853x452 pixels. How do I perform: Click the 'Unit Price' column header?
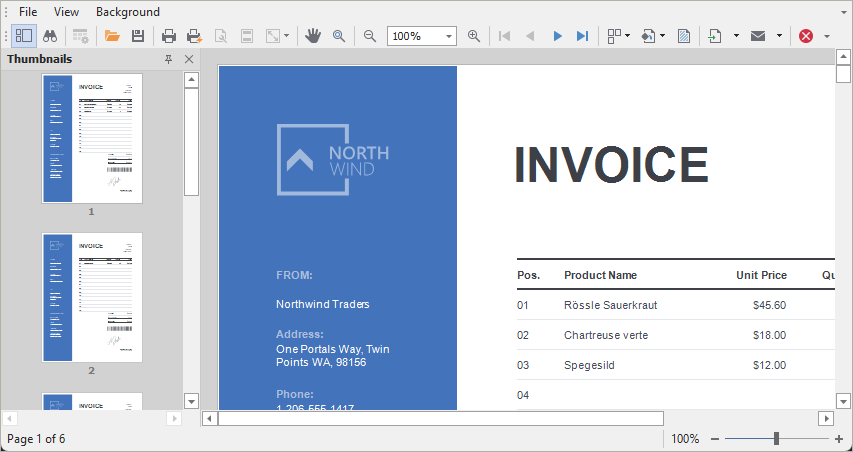761,275
